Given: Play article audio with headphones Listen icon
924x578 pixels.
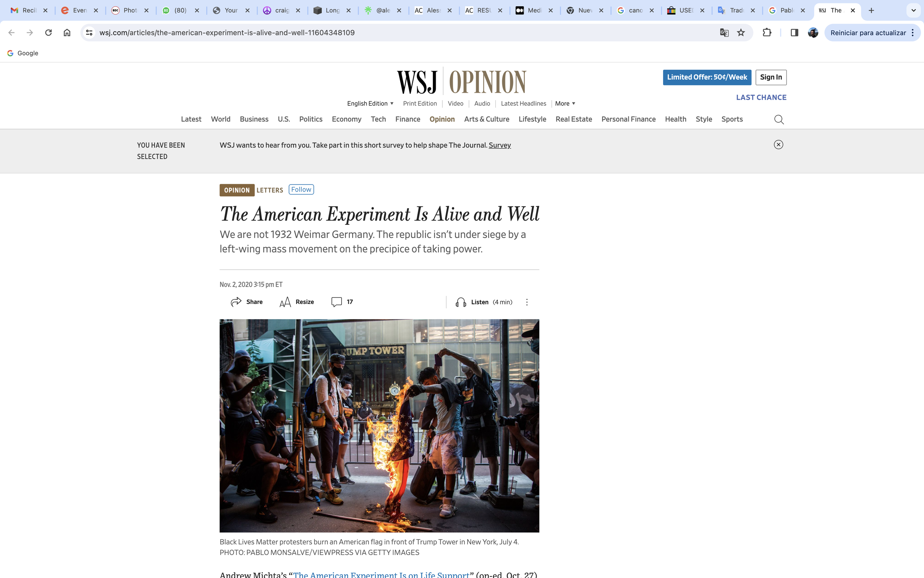Looking at the screenshot, I should coord(461,302).
